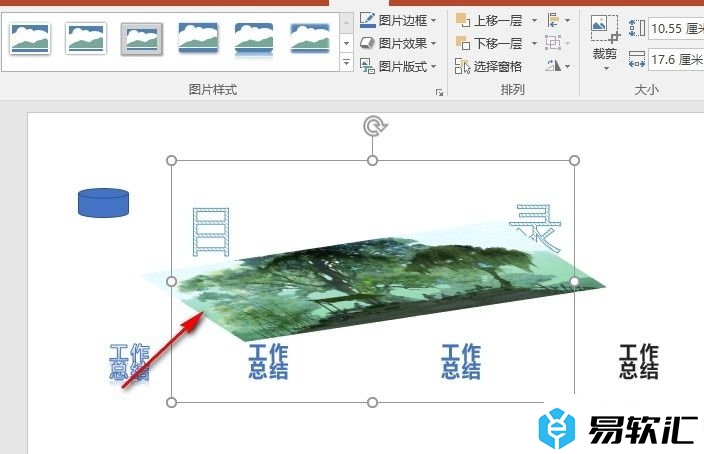Image resolution: width=704 pixels, height=454 pixels.
Task: Open the 图片版式 dropdown arrow
Action: click(434, 66)
